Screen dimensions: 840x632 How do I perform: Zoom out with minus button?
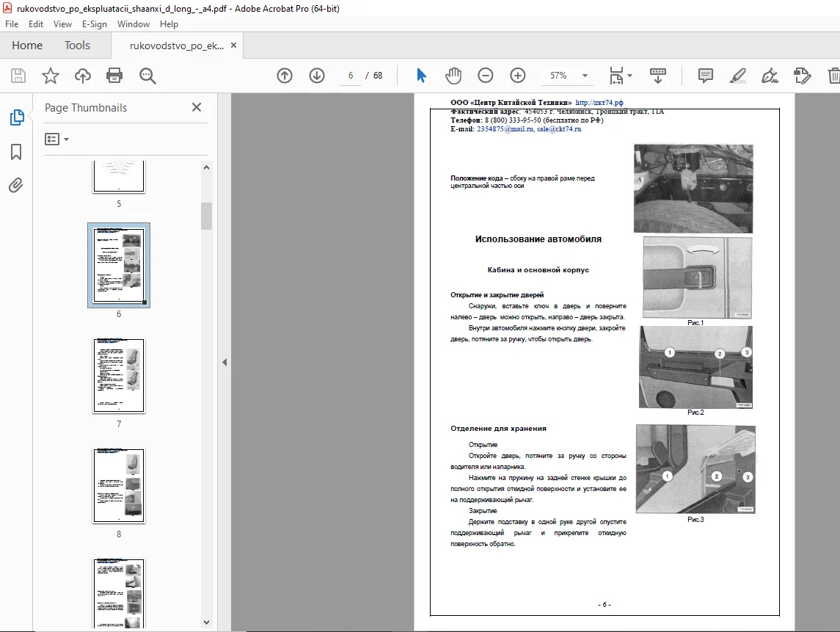point(486,76)
